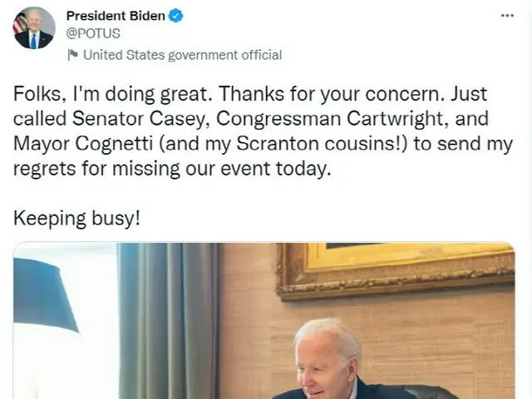The image size is (532, 399).
Task: Open the President Biden display name
Action: 116,16
